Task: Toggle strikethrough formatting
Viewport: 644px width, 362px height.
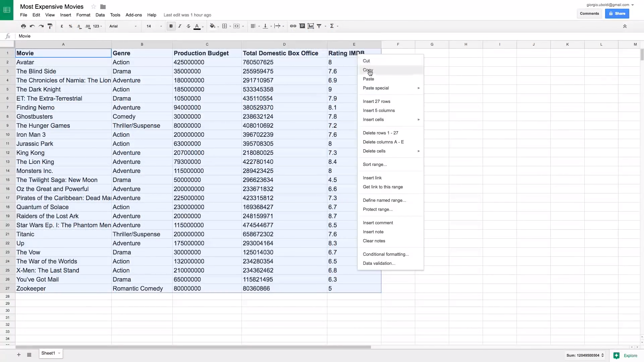Action: (189, 26)
